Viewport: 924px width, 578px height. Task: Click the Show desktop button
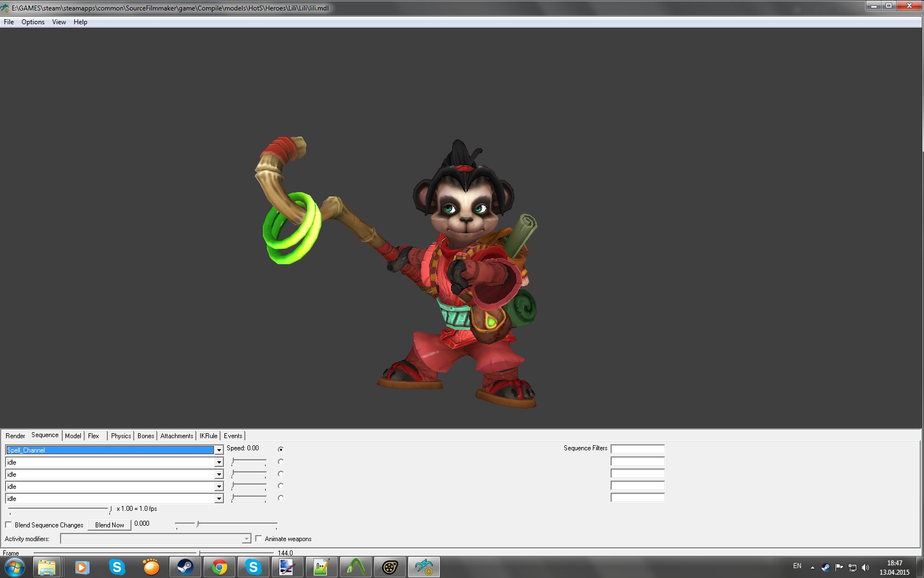pyautogui.click(x=920, y=568)
